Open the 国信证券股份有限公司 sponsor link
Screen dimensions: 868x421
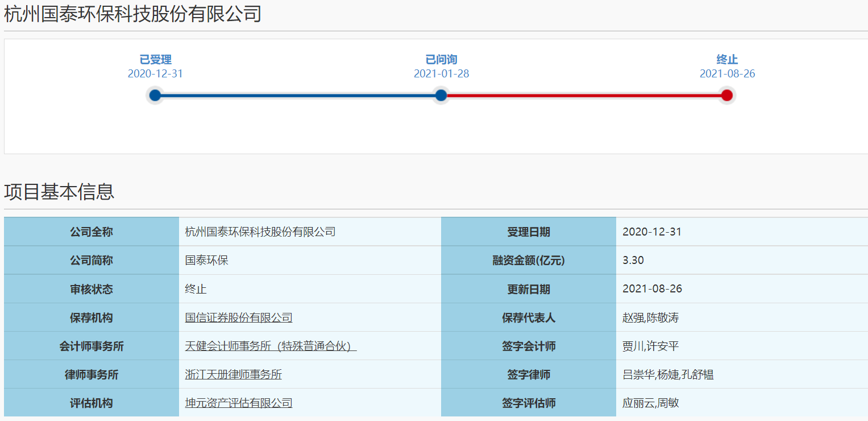click(x=239, y=317)
